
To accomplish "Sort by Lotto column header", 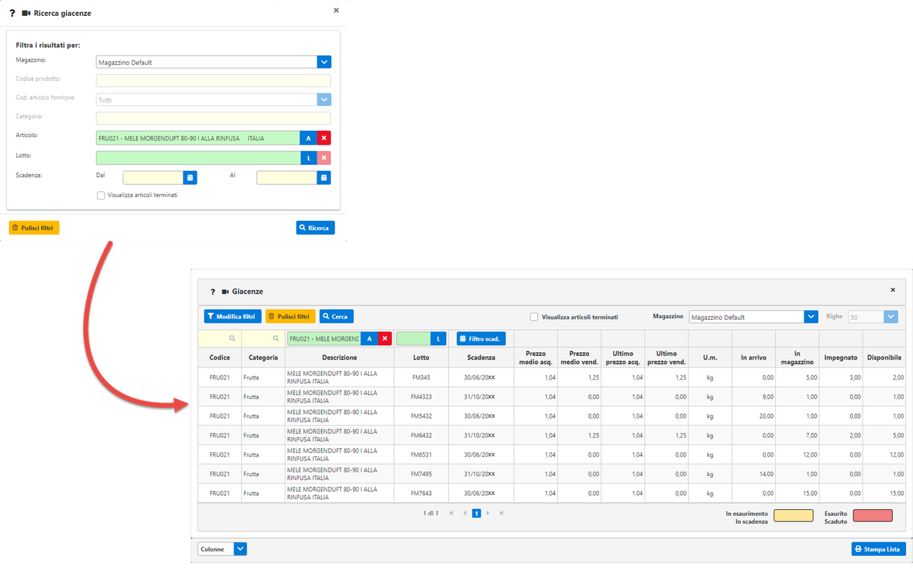I will coord(421,357).
